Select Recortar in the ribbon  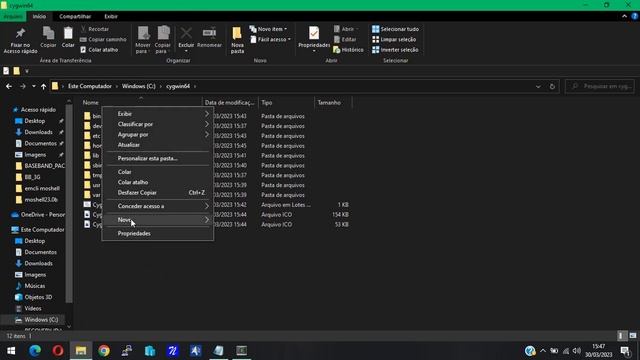[x=95, y=29]
